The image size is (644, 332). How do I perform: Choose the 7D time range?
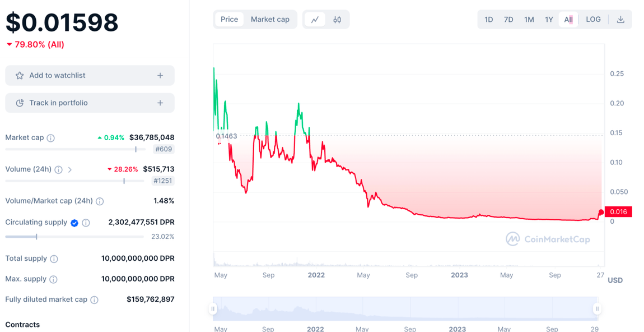click(508, 19)
